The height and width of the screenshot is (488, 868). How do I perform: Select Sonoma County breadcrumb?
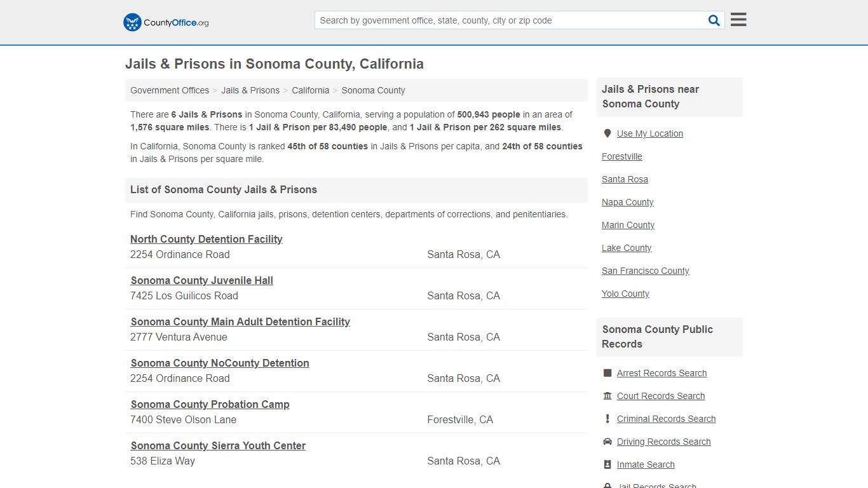point(373,90)
